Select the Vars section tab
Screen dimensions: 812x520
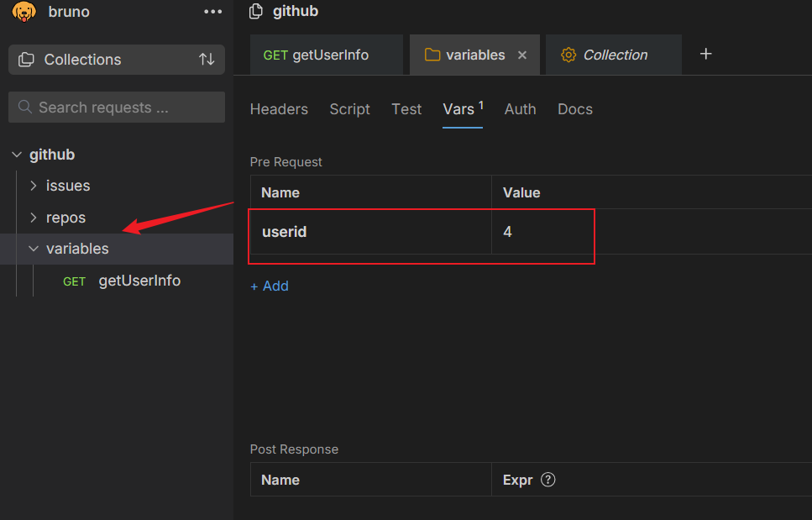tap(463, 109)
